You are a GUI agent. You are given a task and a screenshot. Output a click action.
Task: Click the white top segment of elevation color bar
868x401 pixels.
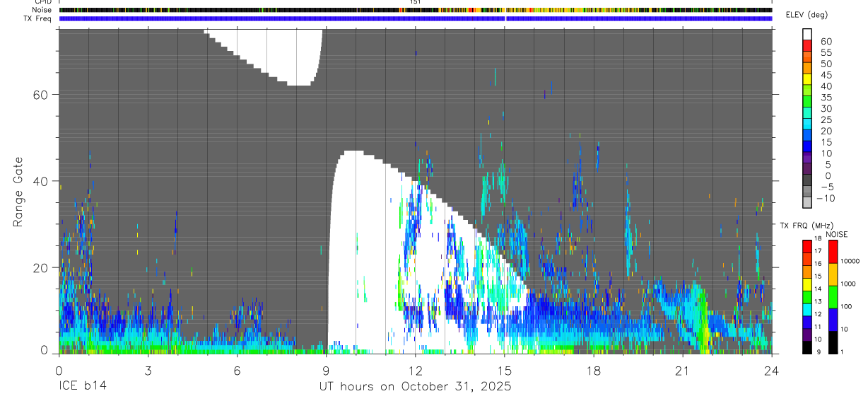coord(807,35)
